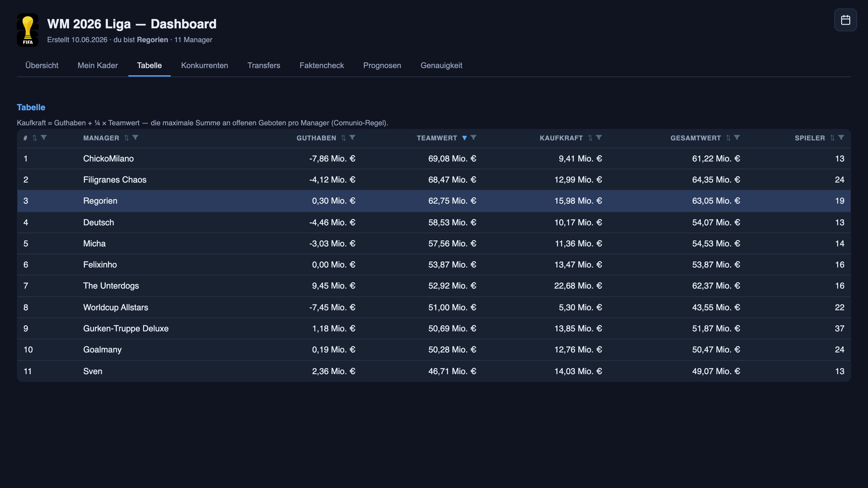This screenshot has height=488, width=868.
Task: Select the Deutsch manager name
Action: [x=98, y=223]
